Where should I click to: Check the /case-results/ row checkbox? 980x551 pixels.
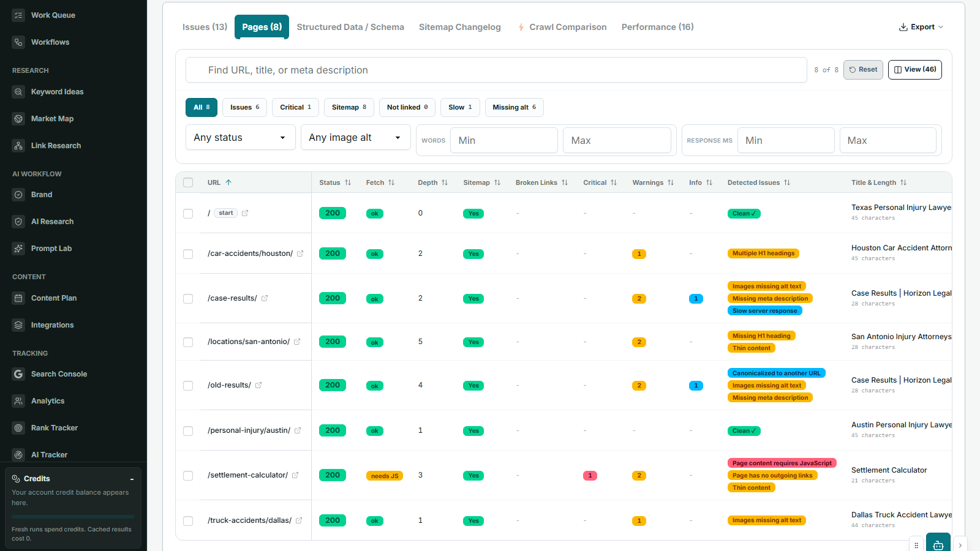click(x=188, y=299)
